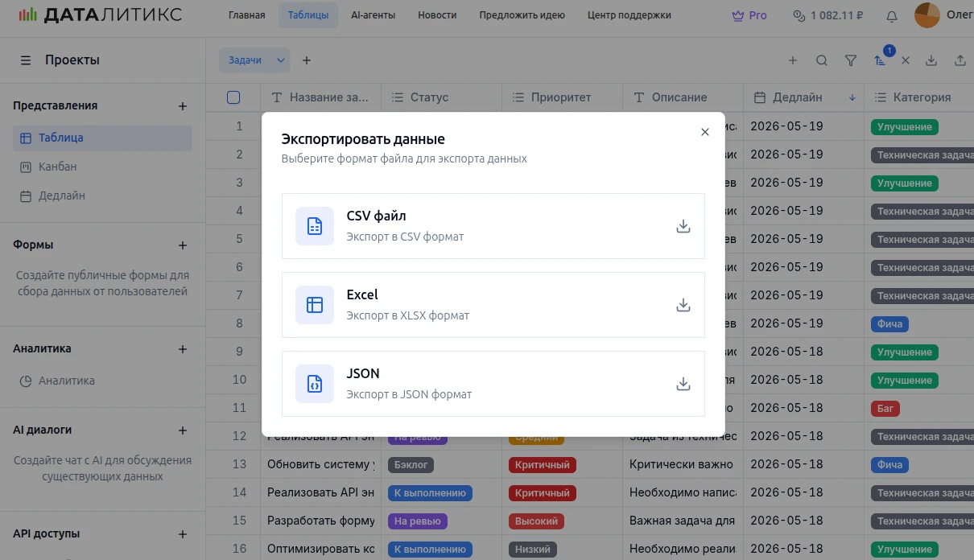Add a new AI диалоги chat
This screenshot has height=560, width=974.
coord(183,430)
